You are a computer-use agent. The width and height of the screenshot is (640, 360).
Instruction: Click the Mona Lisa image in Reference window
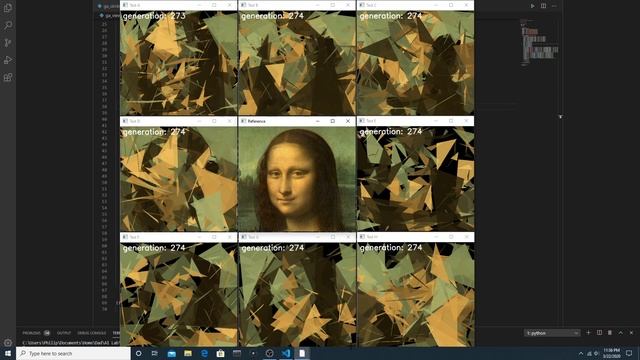[297, 179]
